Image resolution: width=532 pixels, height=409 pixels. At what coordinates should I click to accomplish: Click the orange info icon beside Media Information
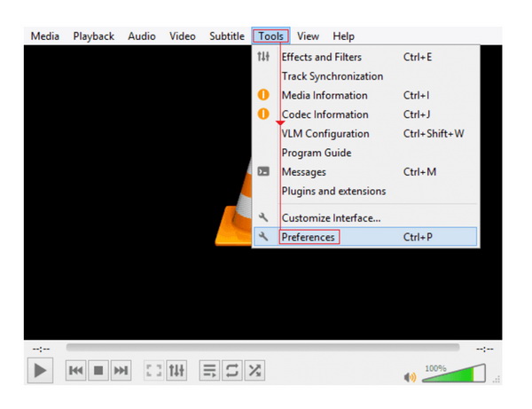pos(263,95)
